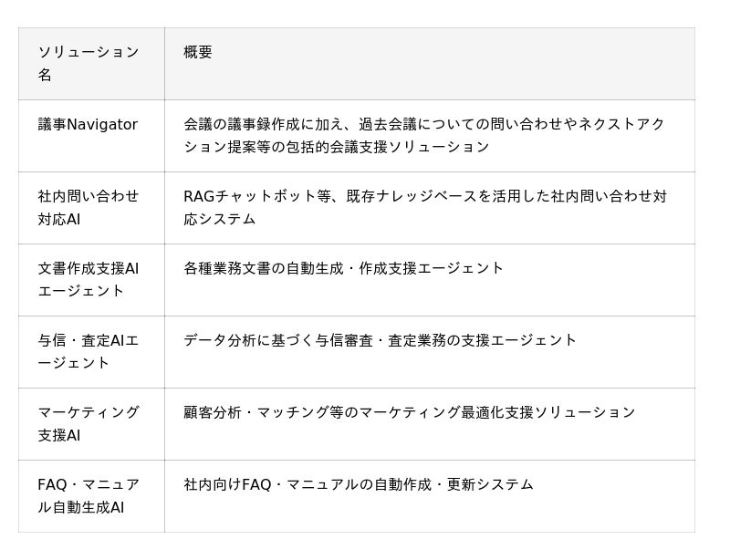Click the データ分析に基づく与信審査 description text
Viewport: 730px width, 560px height.
pos(380,340)
